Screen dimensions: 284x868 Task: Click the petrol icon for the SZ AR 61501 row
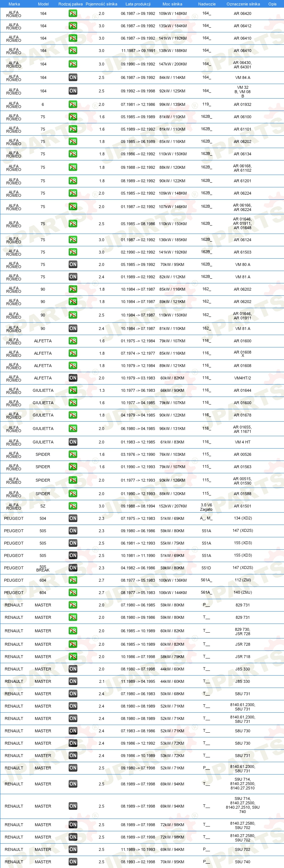pyautogui.click(x=73, y=506)
